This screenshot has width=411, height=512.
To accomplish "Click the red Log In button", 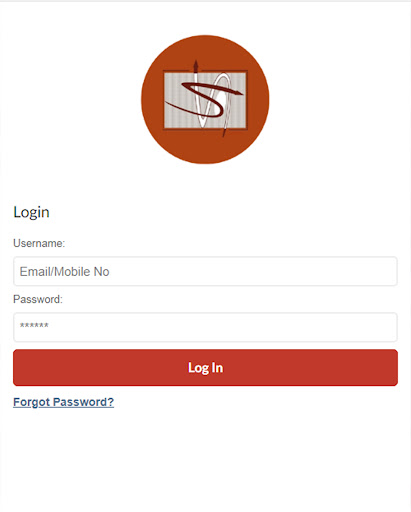I will [205, 368].
